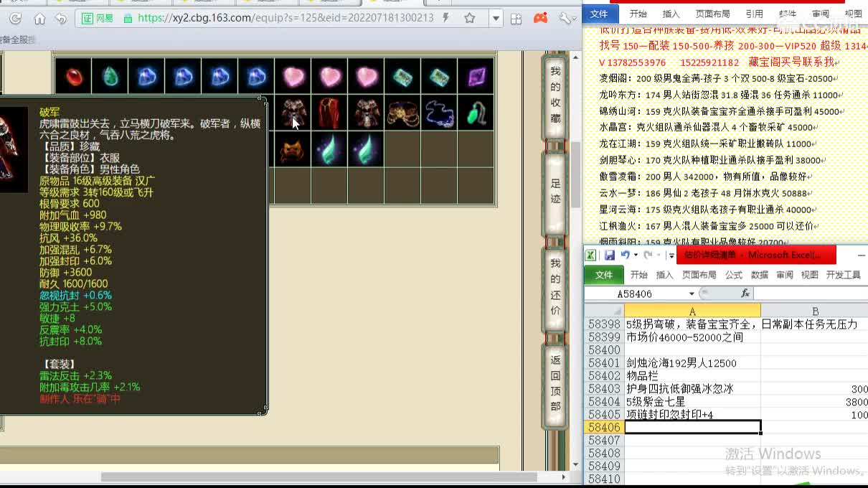
Task: Open 足迹 side button
Action: tap(555, 194)
